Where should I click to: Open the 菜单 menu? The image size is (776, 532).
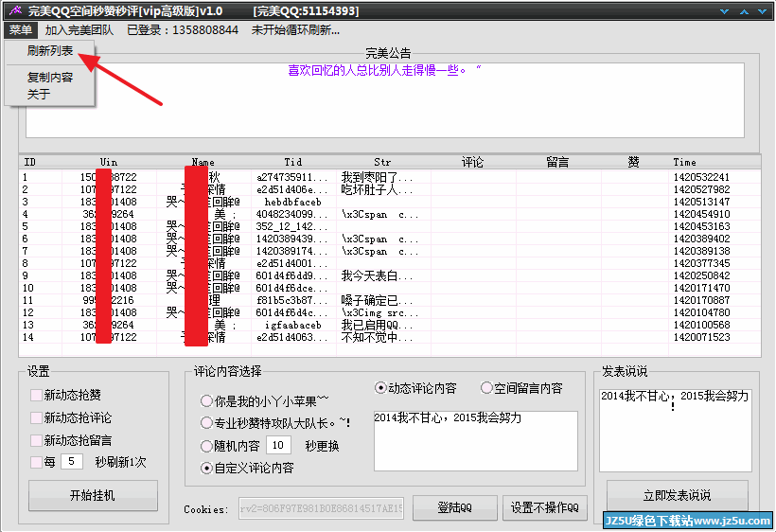coord(20,30)
